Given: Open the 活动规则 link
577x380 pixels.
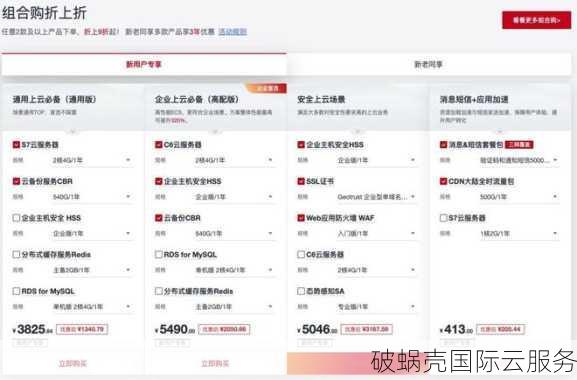Looking at the screenshot, I should coord(233,32).
